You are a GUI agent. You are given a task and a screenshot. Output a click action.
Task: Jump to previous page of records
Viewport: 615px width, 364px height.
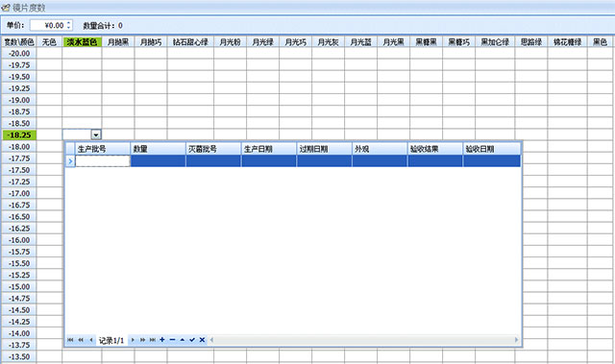(81, 340)
